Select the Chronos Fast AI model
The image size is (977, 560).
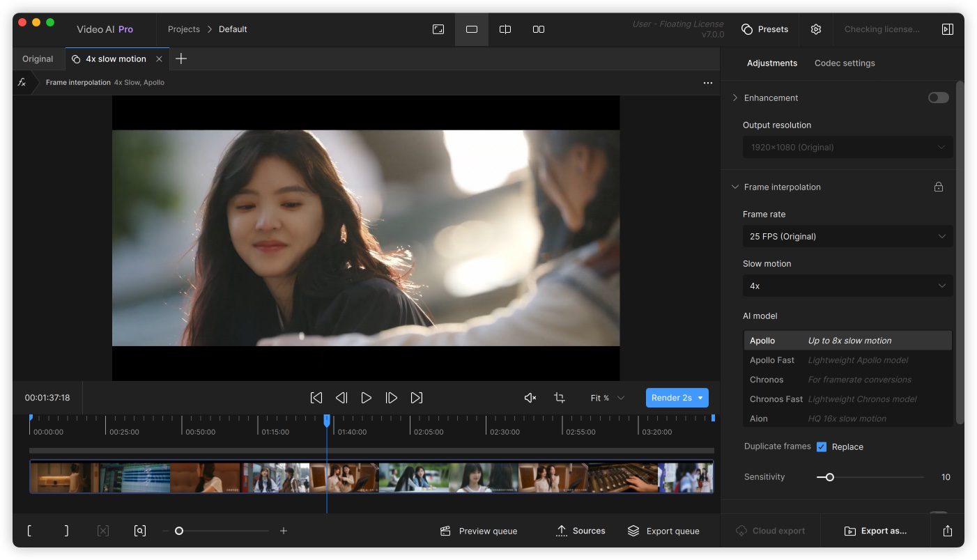[776, 399]
